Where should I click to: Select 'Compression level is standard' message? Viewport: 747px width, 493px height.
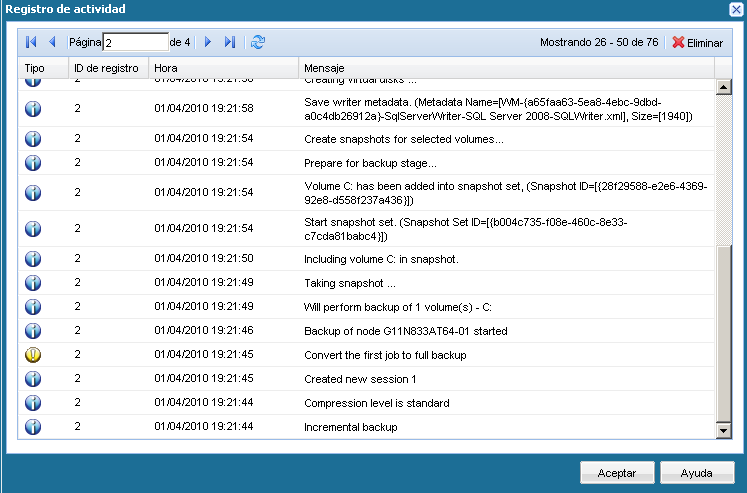pos(377,403)
